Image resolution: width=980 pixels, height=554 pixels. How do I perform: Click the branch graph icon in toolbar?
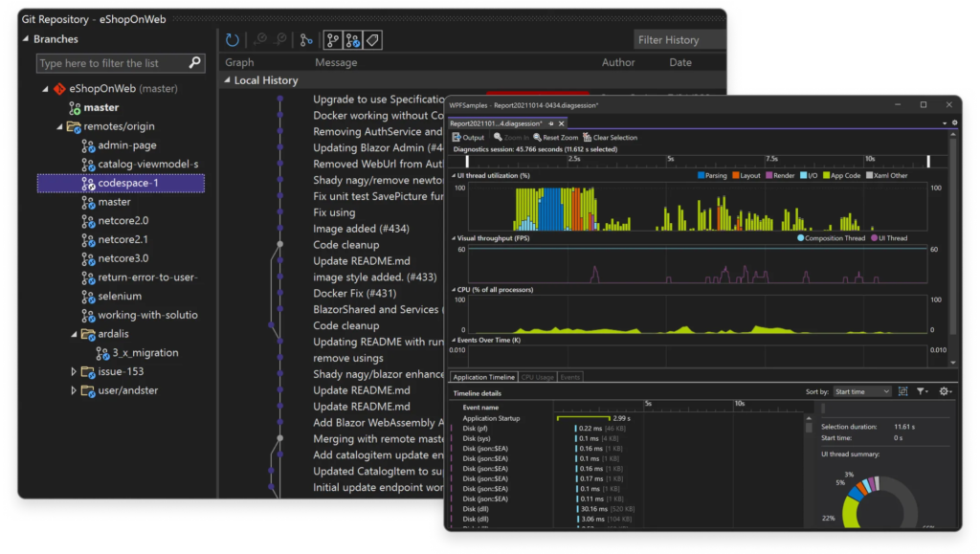(306, 40)
